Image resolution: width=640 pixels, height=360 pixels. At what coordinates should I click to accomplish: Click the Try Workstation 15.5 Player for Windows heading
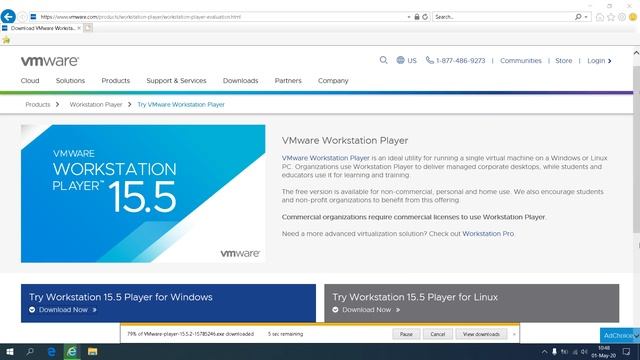[x=121, y=297]
